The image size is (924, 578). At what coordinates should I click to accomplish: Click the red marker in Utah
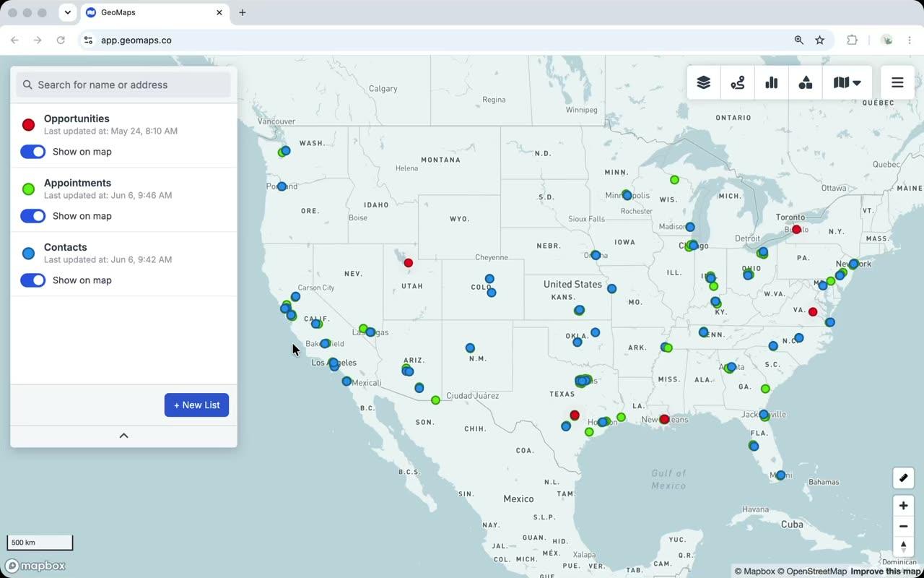[x=408, y=263]
